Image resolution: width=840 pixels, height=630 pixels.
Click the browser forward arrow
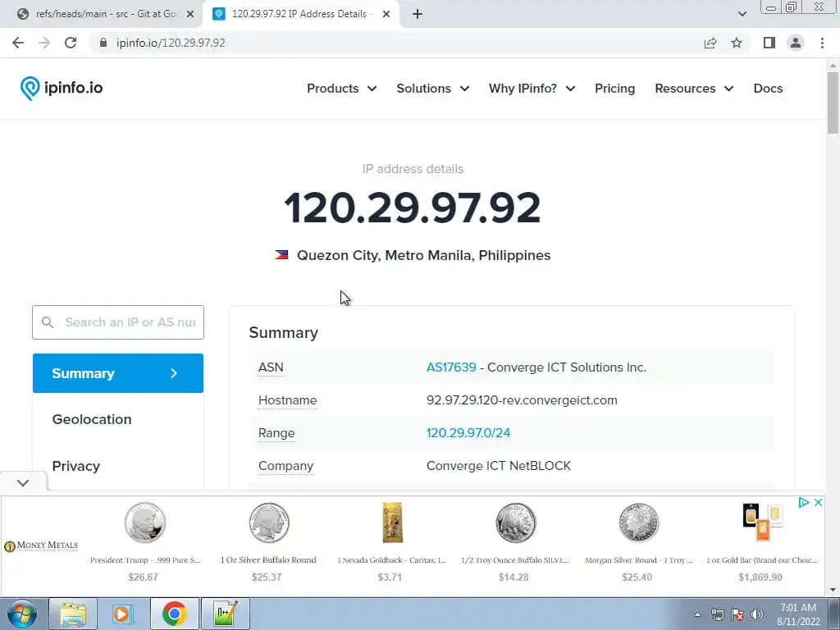[x=44, y=43]
